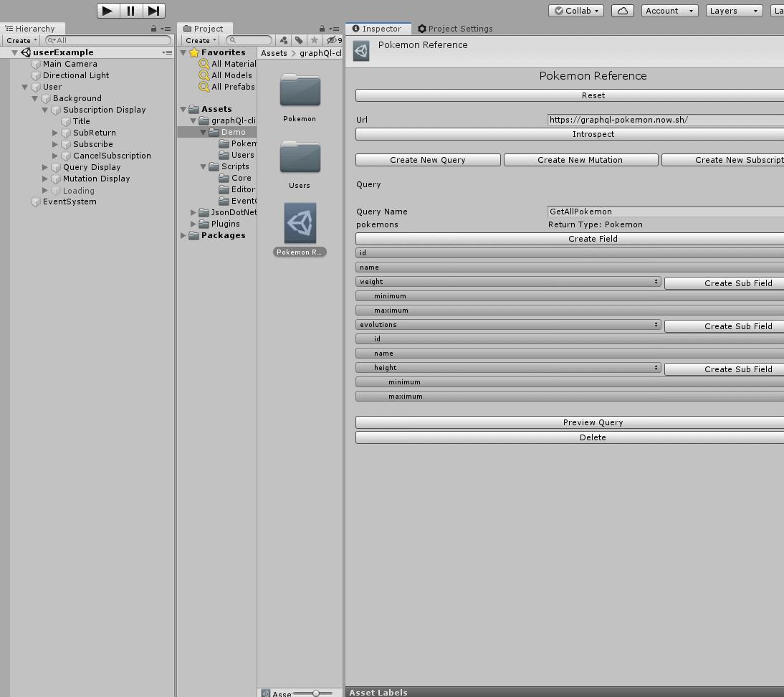This screenshot has height=697, width=784.
Task: Search by type in Project panel
Action: tap(284, 40)
